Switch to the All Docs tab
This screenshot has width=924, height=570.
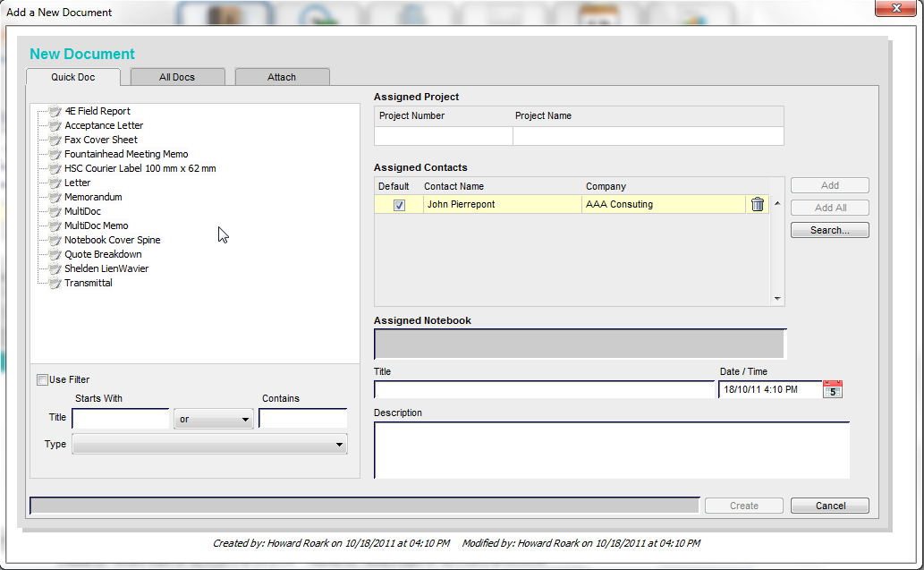(x=177, y=77)
